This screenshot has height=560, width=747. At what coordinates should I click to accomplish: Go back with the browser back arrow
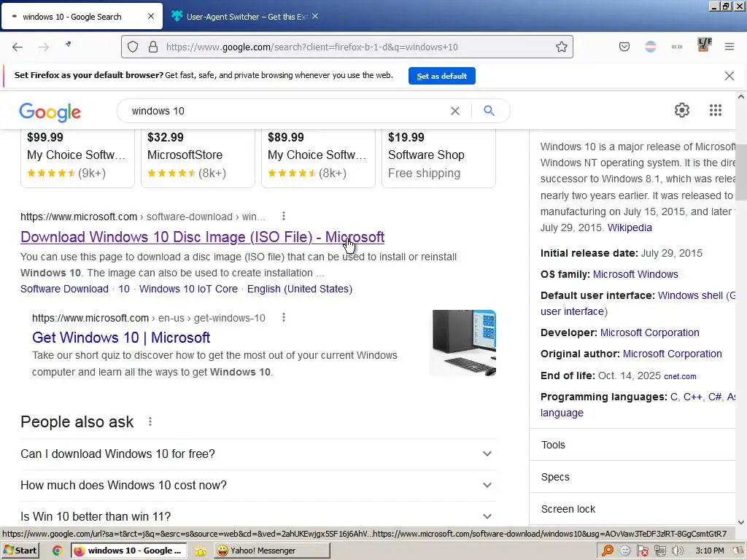[18, 47]
